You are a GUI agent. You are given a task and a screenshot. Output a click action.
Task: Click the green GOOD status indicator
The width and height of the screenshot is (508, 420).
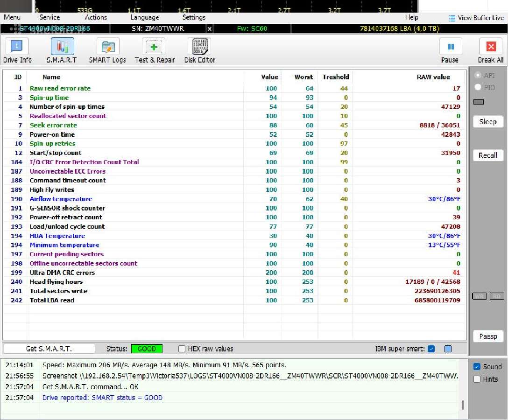[147, 349]
